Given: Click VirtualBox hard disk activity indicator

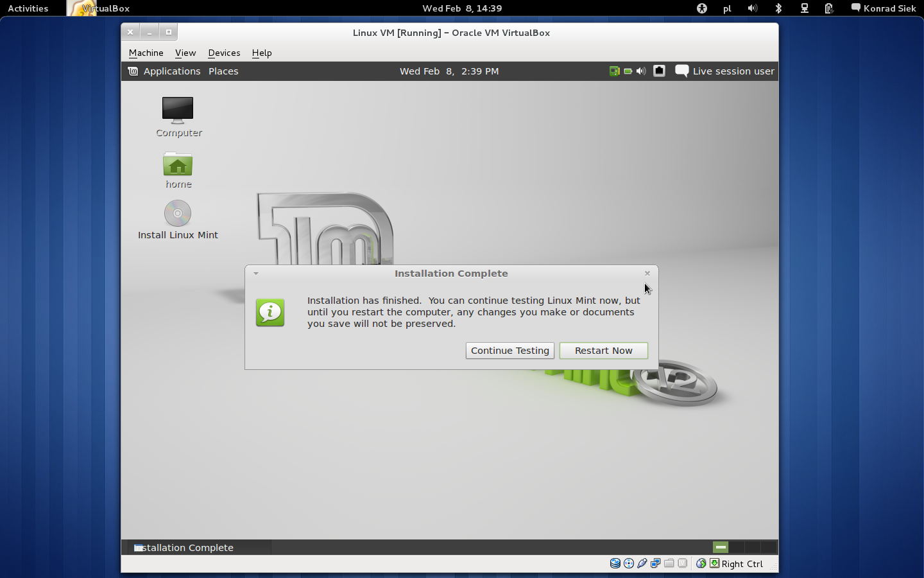Looking at the screenshot, I should [615, 563].
